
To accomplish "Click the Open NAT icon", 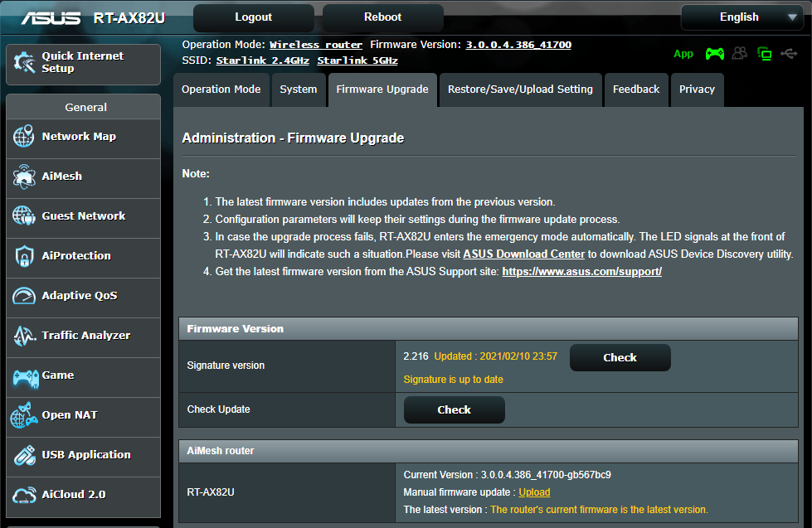I will point(24,415).
